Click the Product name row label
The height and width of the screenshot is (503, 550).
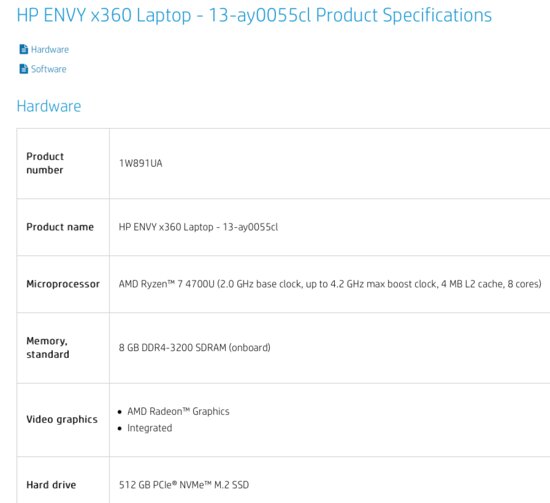(x=60, y=227)
